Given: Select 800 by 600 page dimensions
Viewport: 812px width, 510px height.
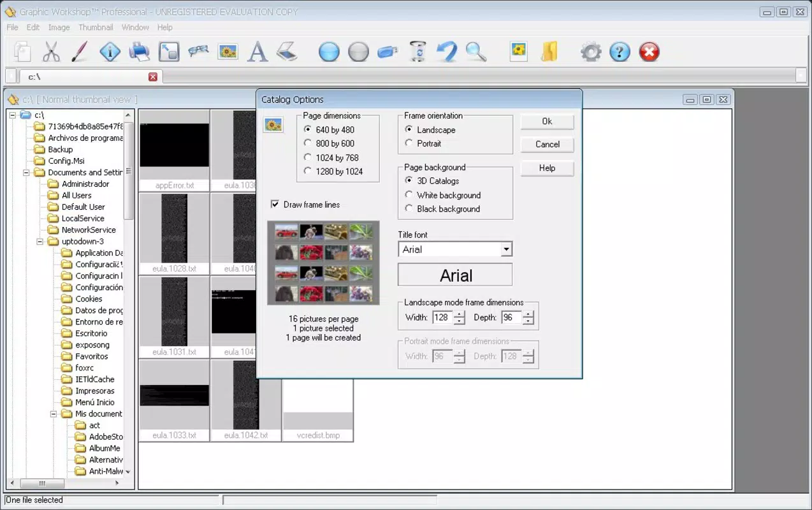Looking at the screenshot, I should (330, 143).
